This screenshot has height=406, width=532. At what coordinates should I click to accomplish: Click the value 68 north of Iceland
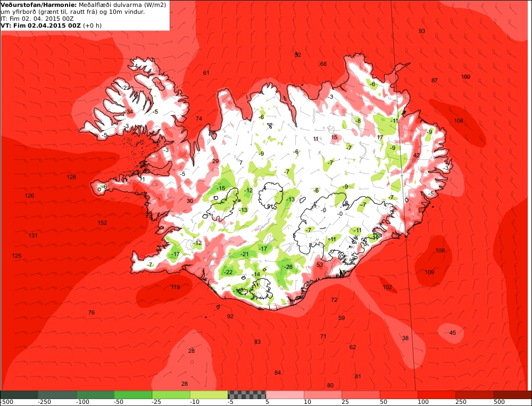[323, 64]
